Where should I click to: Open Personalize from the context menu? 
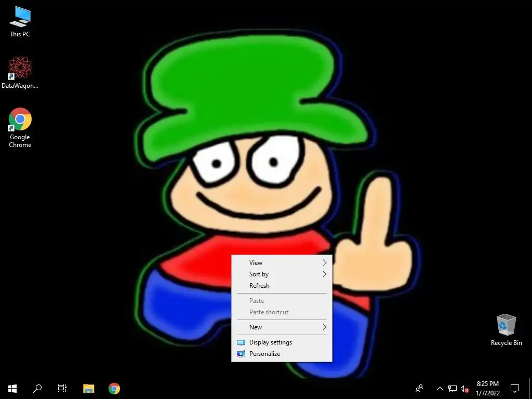[x=282, y=353]
